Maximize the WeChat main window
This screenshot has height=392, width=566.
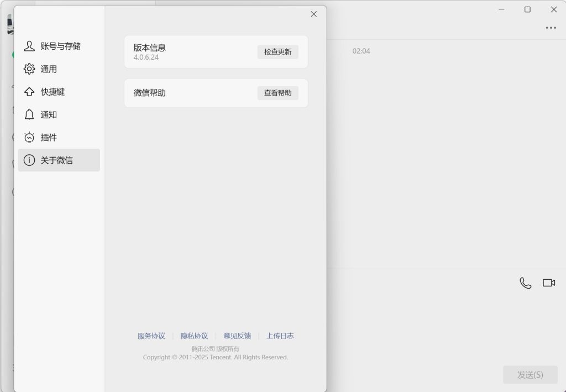click(x=527, y=9)
